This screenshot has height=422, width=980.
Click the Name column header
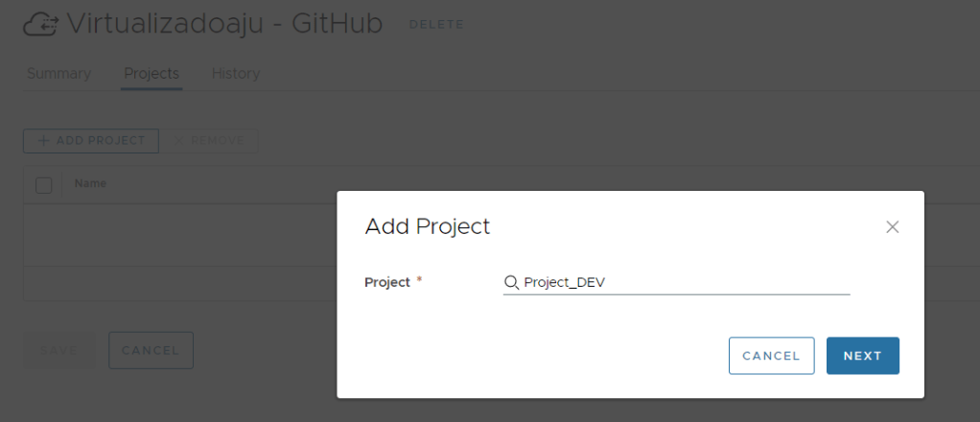coord(91,183)
